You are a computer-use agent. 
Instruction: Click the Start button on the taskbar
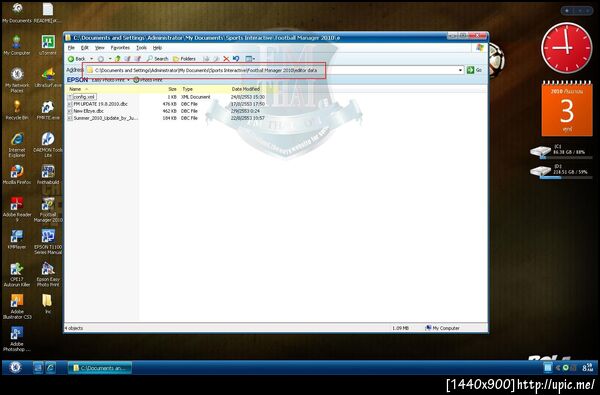tap(15, 367)
